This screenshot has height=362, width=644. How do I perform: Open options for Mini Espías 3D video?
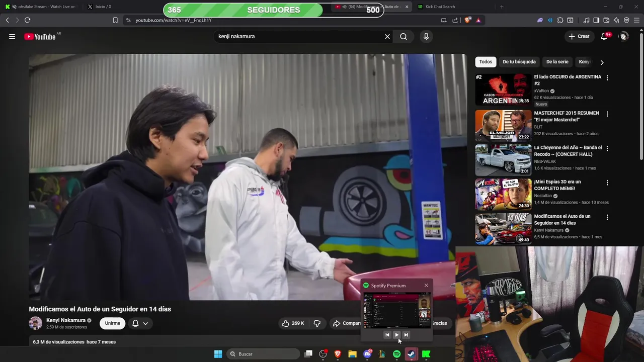pos(607,183)
